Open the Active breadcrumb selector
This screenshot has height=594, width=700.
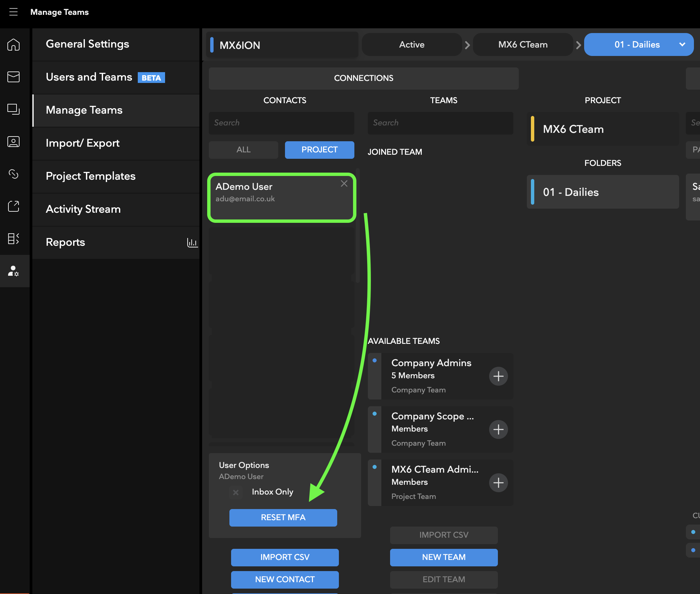coord(411,44)
